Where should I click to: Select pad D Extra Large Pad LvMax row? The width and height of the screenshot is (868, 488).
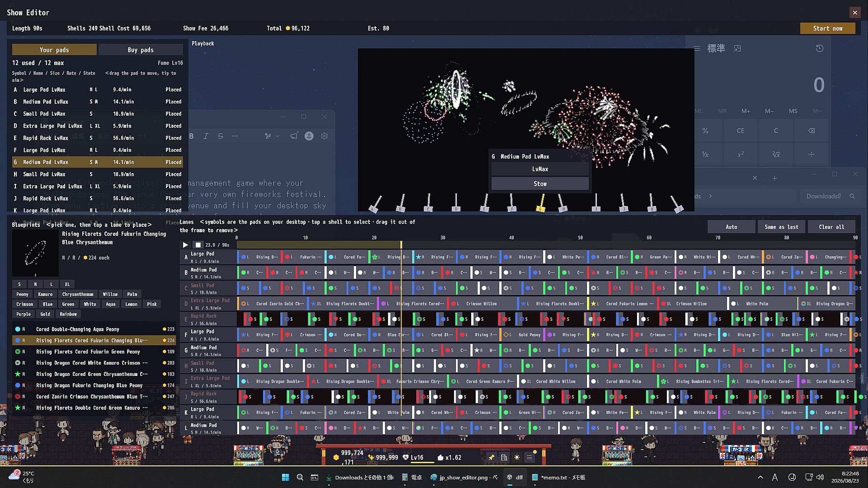click(98, 126)
